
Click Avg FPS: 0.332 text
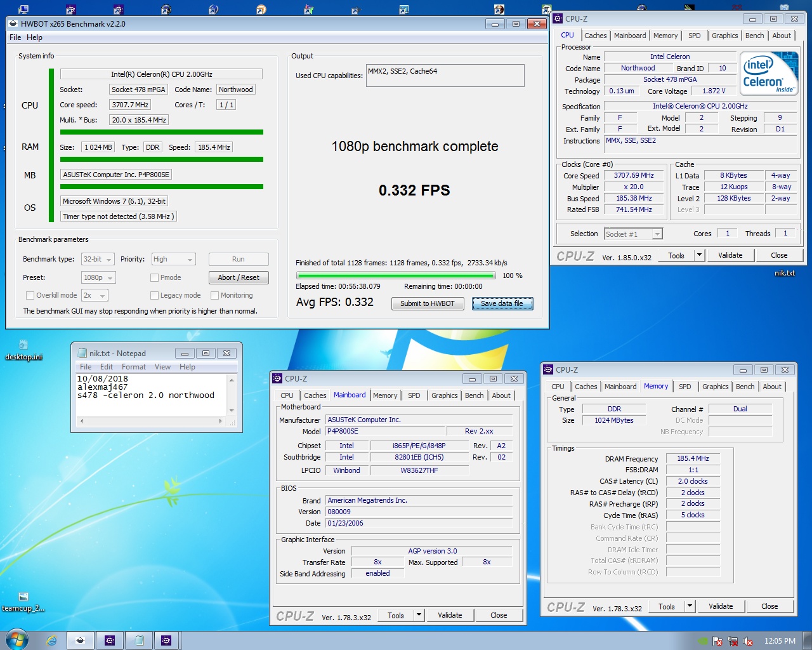pos(334,302)
